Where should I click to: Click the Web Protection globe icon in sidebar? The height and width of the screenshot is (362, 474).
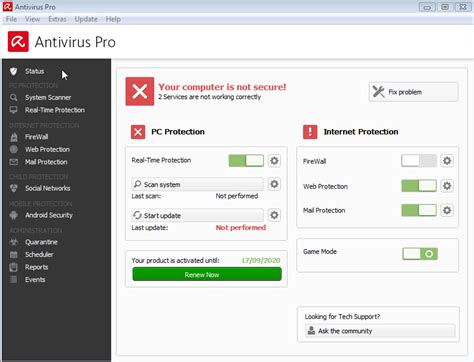coord(13,149)
